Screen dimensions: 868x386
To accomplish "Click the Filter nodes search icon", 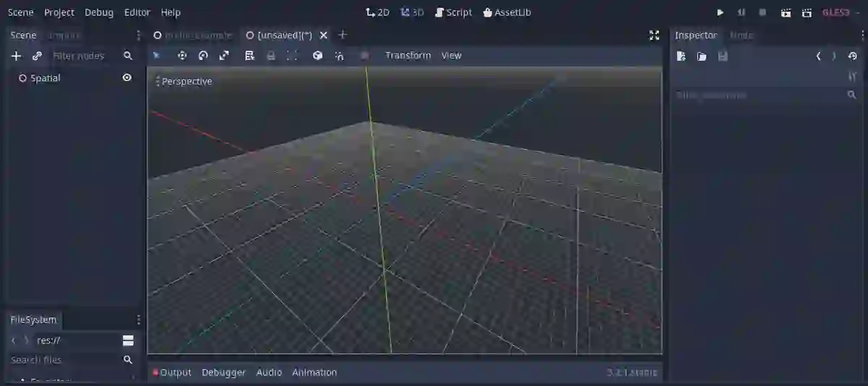I will click(128, 56).
